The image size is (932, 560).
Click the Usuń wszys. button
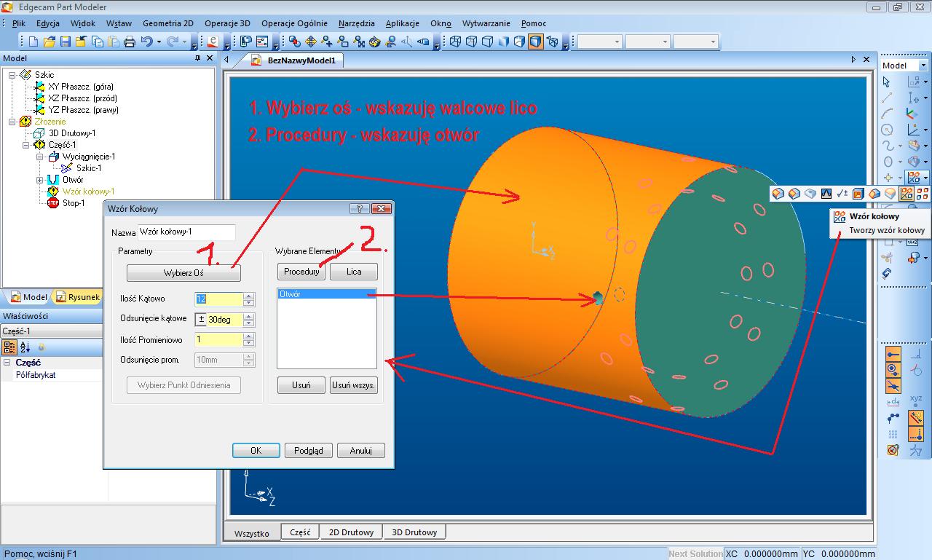point(354,385)
